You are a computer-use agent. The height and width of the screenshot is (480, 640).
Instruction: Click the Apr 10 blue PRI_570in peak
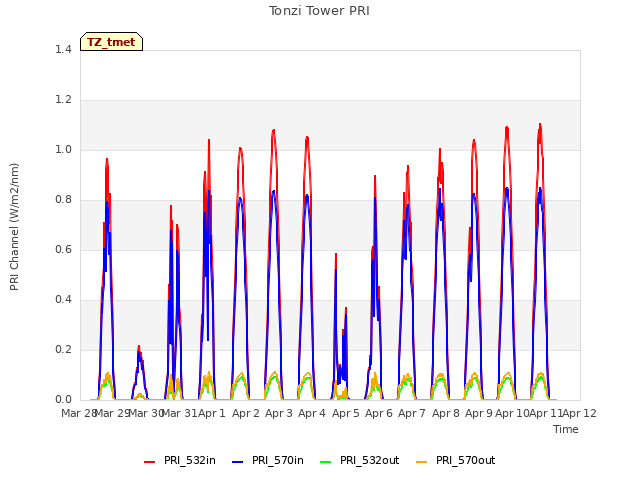tap(507, 189)
